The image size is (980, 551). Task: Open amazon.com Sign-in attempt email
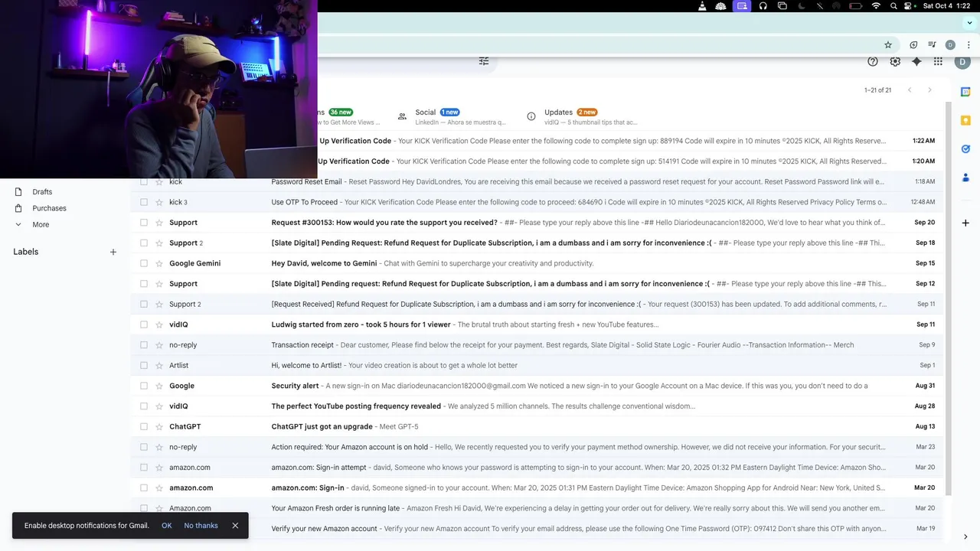(x=537, y=468)
